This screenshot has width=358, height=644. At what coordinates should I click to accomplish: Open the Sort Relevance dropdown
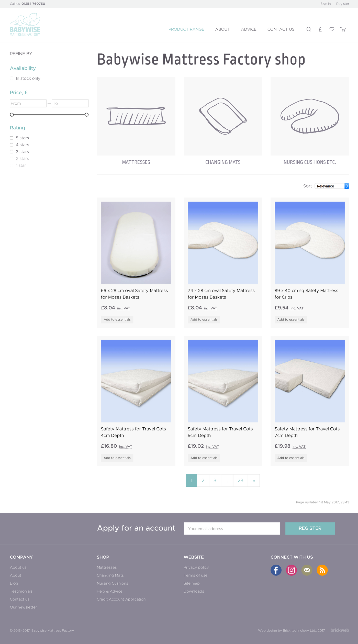coord(332,186)
